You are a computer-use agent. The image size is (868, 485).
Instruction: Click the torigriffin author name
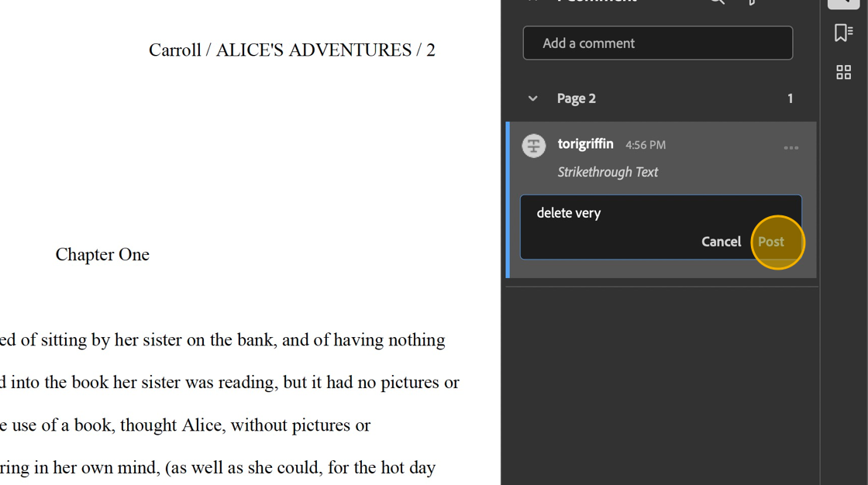point(585,144)
